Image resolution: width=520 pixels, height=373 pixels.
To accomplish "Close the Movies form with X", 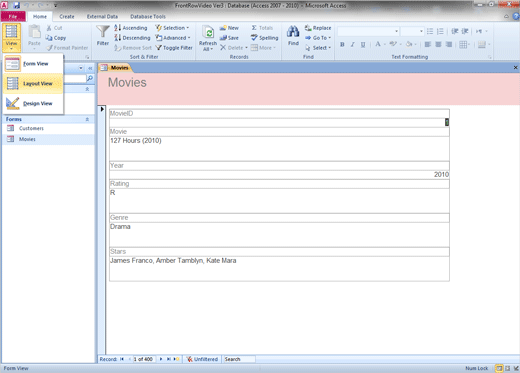I will 515,68.
